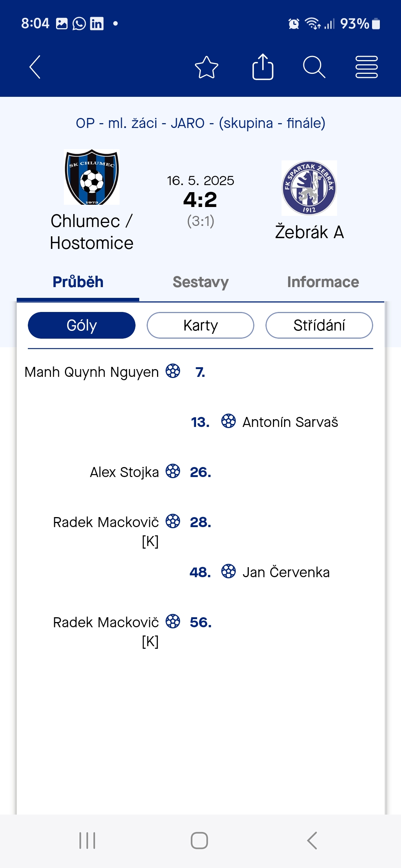Open the Průběh tab
The image size is (401, 868).
78,282
